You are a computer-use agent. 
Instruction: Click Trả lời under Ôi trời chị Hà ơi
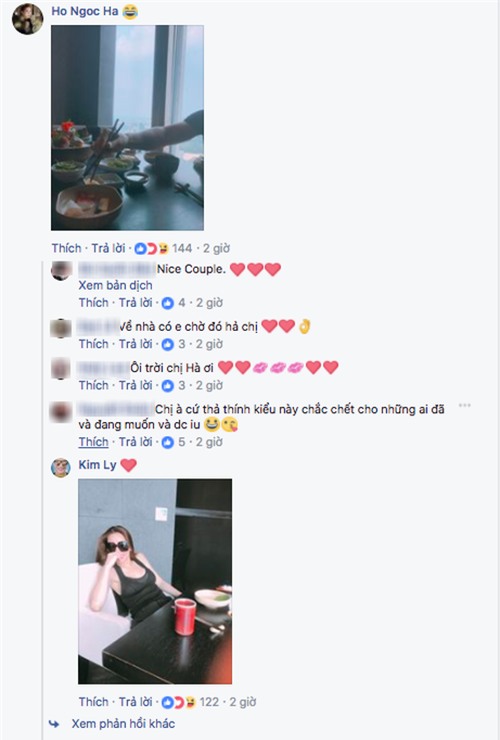(x=136, y=386)
